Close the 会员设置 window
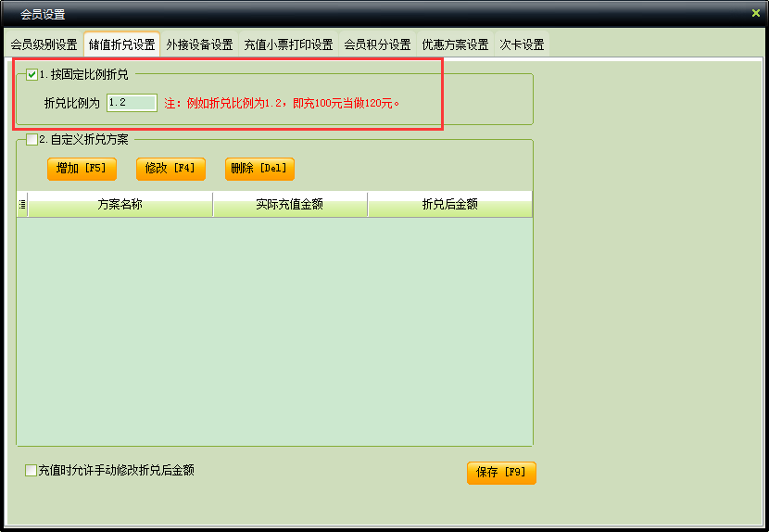Image resolution: width=769 pixels, height=532 pixels. [x=756, y=13]
